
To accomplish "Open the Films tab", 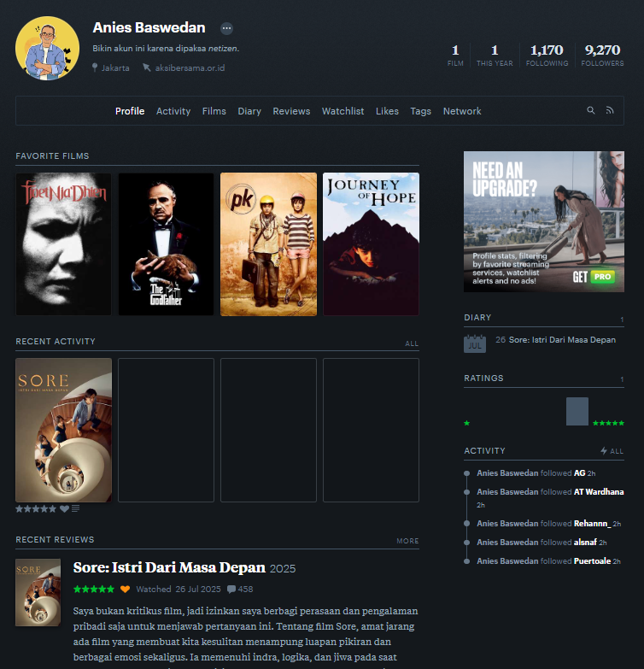I will (x=214, y=111).
